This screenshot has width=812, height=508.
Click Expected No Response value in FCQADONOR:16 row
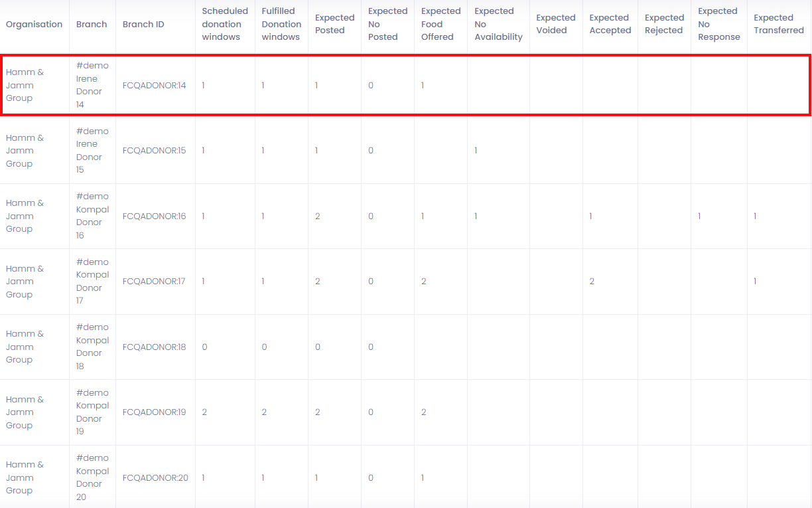click(699, 216)
